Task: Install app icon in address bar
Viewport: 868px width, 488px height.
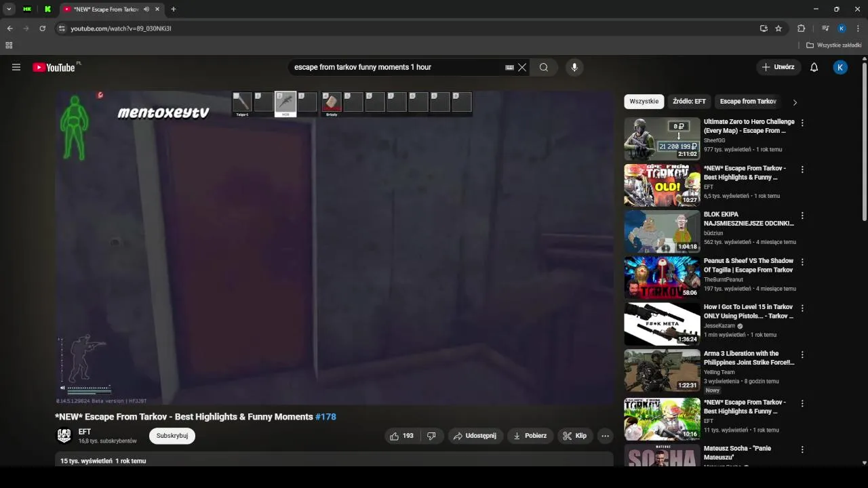Action: (764, 28)
